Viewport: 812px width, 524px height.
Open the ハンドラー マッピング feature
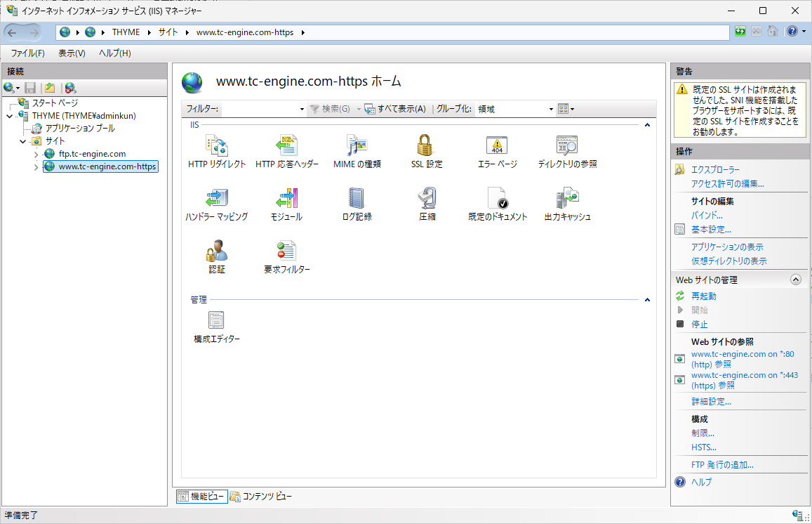click(x=216, y=204)
